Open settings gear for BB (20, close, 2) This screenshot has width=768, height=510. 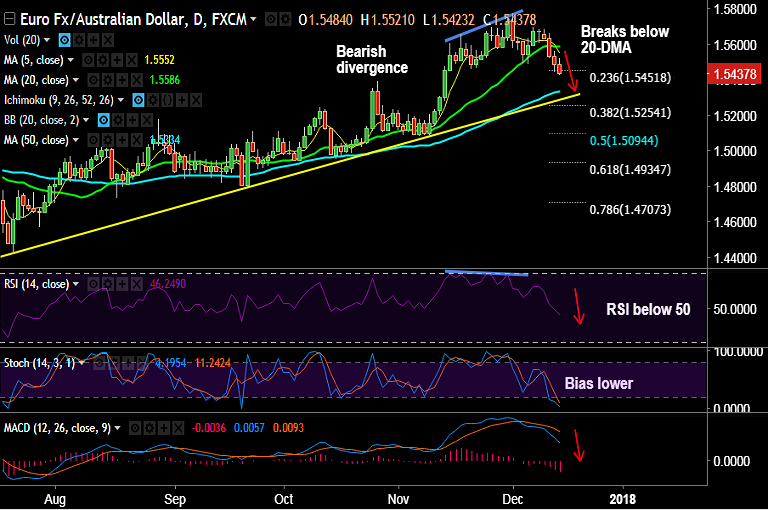[x=118, y=120]
